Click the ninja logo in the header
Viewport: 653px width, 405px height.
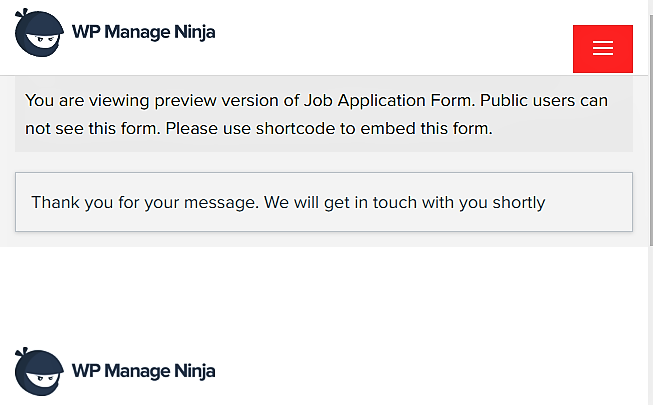tap(38, 33)
